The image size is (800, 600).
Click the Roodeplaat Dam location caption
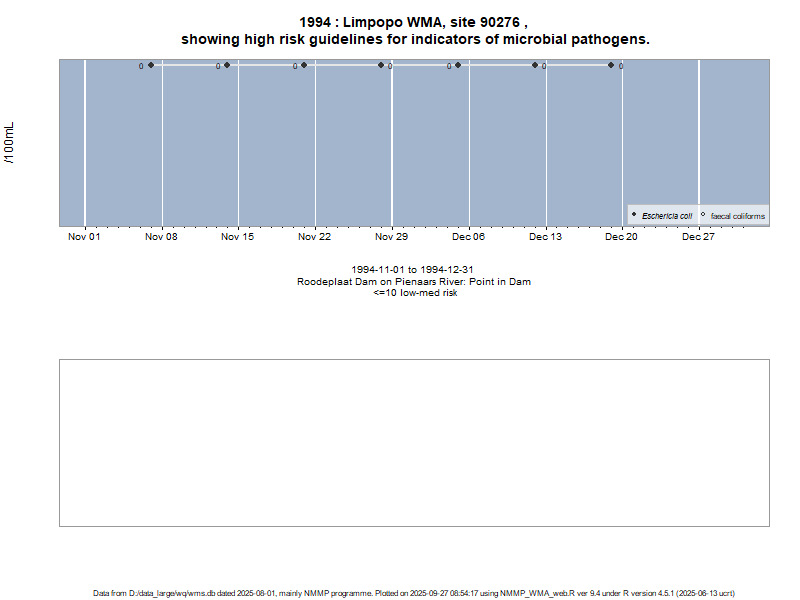tap(413, 282)
